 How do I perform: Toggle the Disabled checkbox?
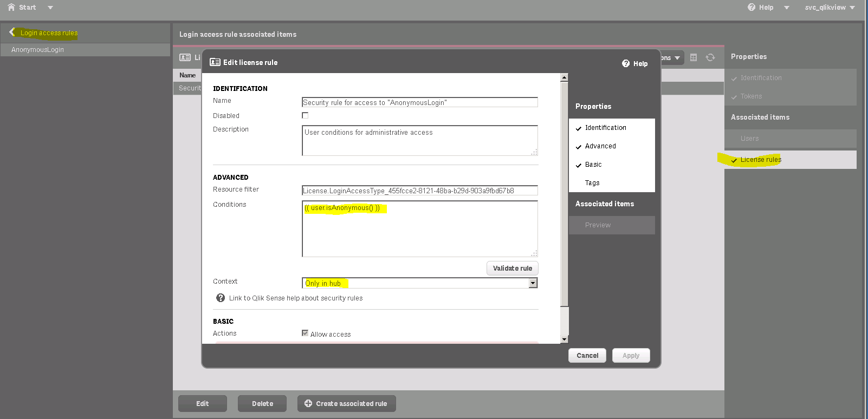(305, 115)
